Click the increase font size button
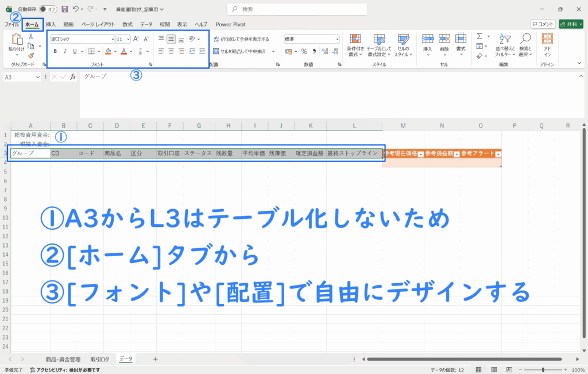The image size is (588, 374). [x=136, y=39]
